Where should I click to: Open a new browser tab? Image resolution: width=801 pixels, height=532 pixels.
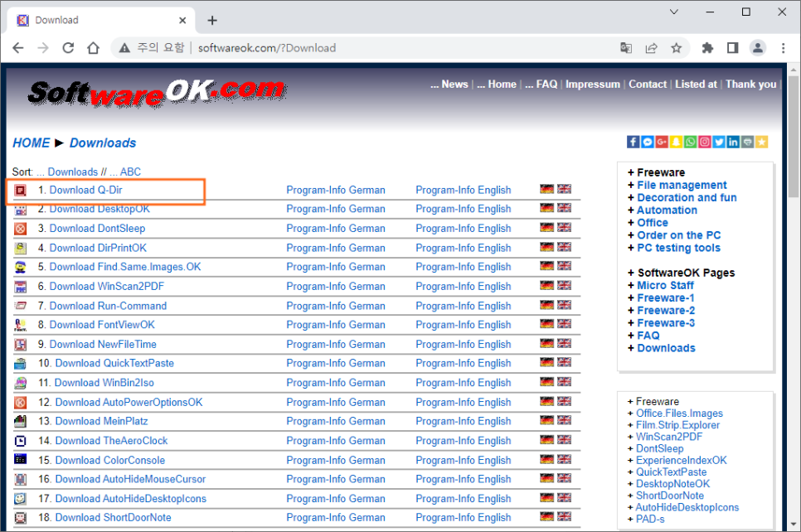point(212,21)
